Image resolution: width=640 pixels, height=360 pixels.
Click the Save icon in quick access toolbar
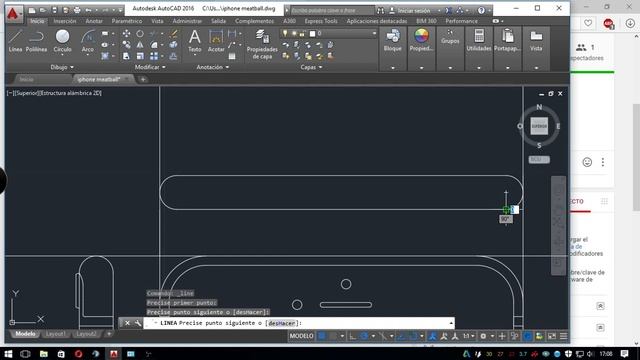pyautogui.click(x=54, y=10)
